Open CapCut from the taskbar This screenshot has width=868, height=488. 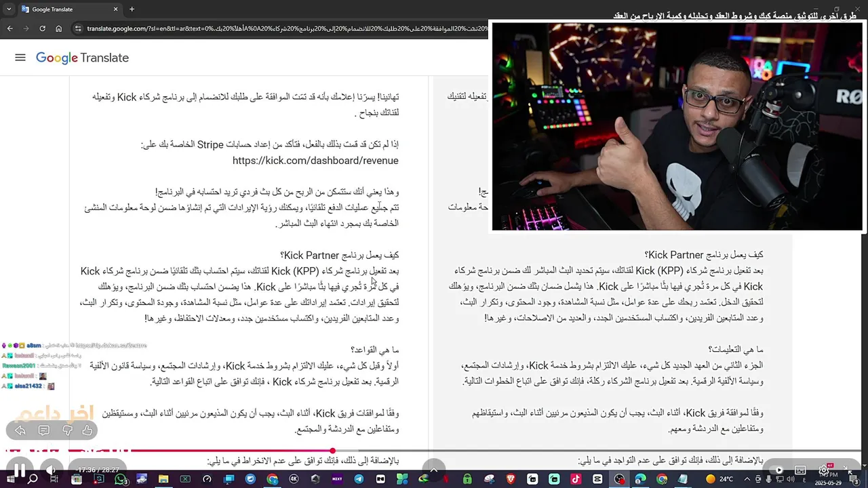tap(597, 479)
